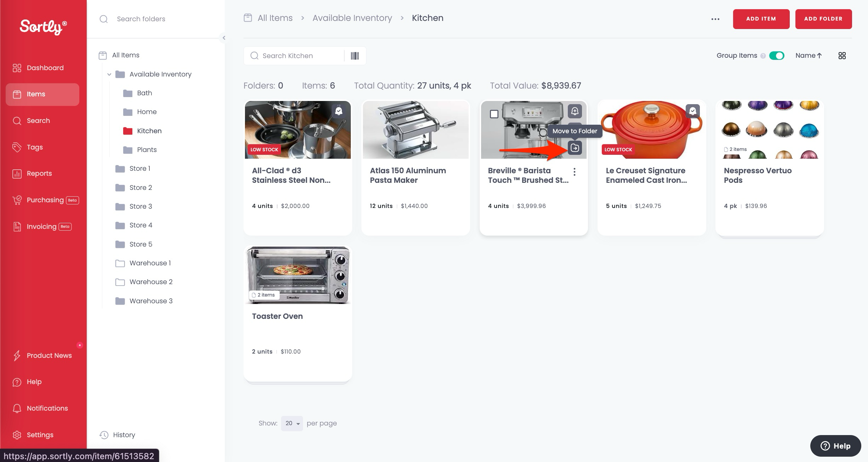
Task: Go to the Items section
Action: coord(42,94)
